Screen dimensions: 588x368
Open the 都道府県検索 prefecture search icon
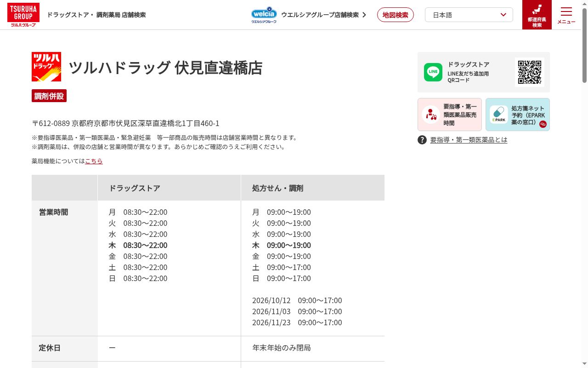pyautogui.click(x=537, y=15)
